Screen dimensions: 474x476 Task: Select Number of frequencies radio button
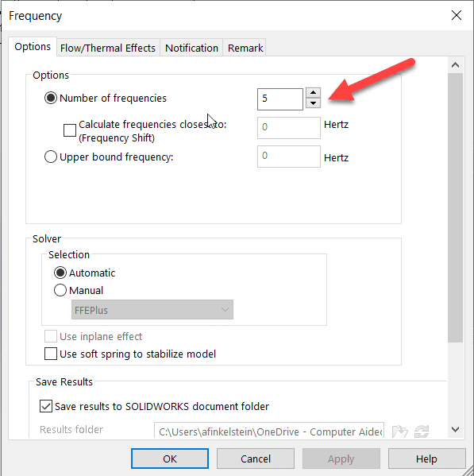coord(51,98)
